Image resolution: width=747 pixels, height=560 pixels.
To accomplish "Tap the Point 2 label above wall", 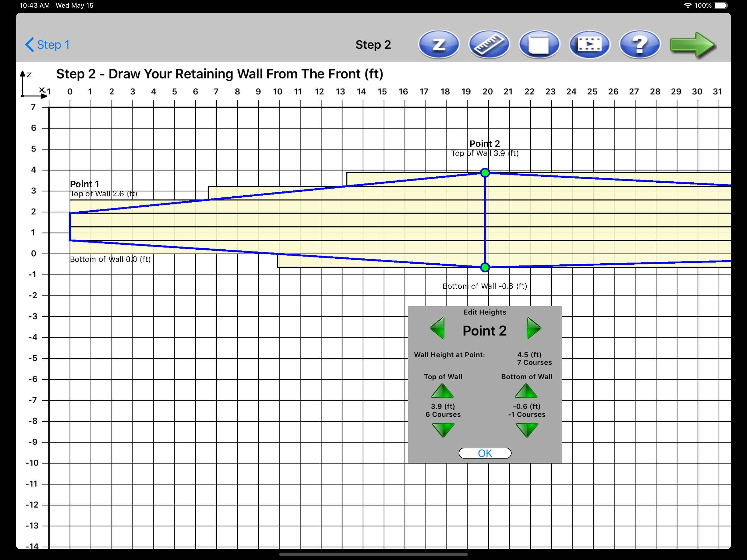I will (x=485, y=144).
